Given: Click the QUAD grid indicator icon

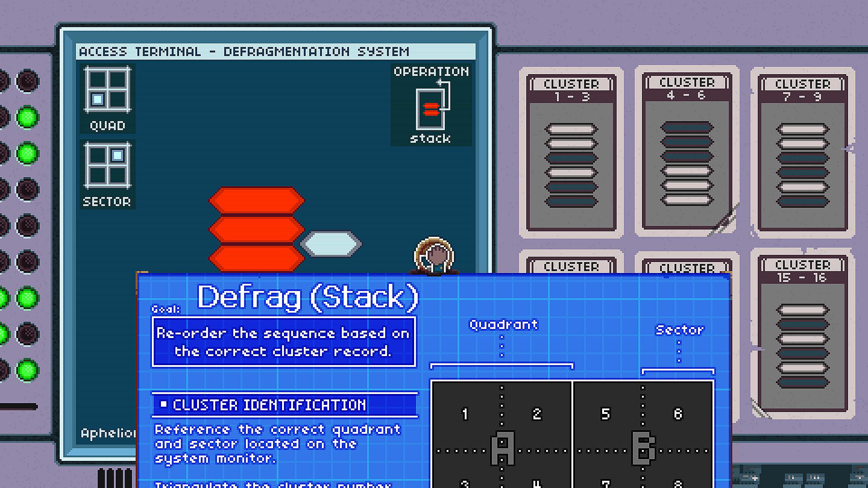Looking at the screenshot, I should [107, 90].
